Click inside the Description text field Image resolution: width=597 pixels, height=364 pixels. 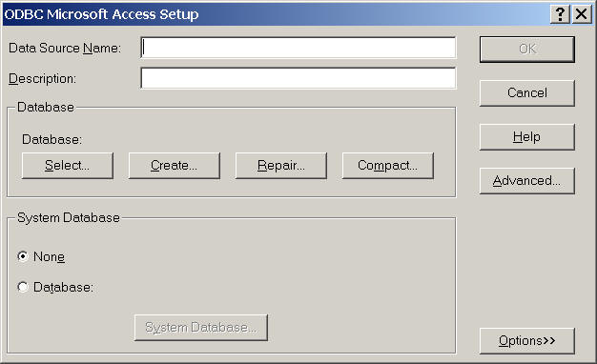point(298,78)
